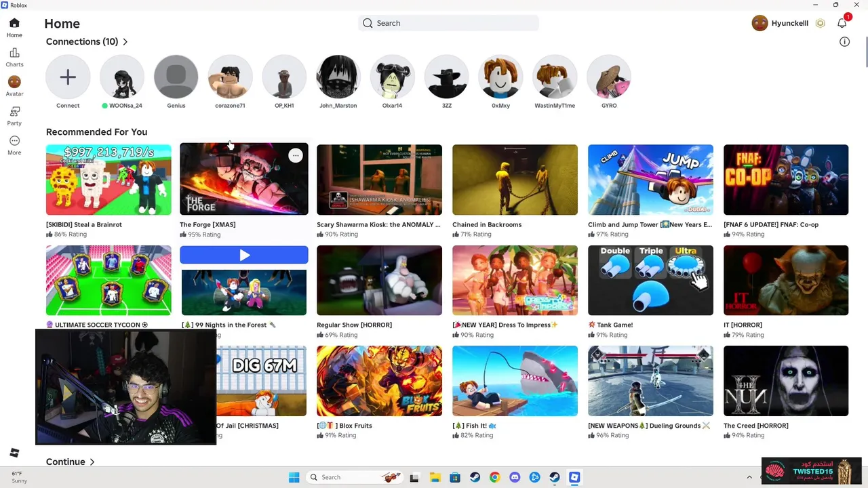Show hidden system tray icons

(749, 477)
